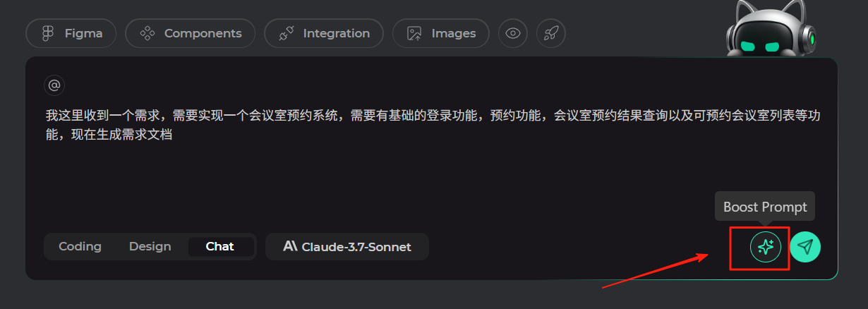Click the Anthropic logo in model selector

(x=290, y=246)
